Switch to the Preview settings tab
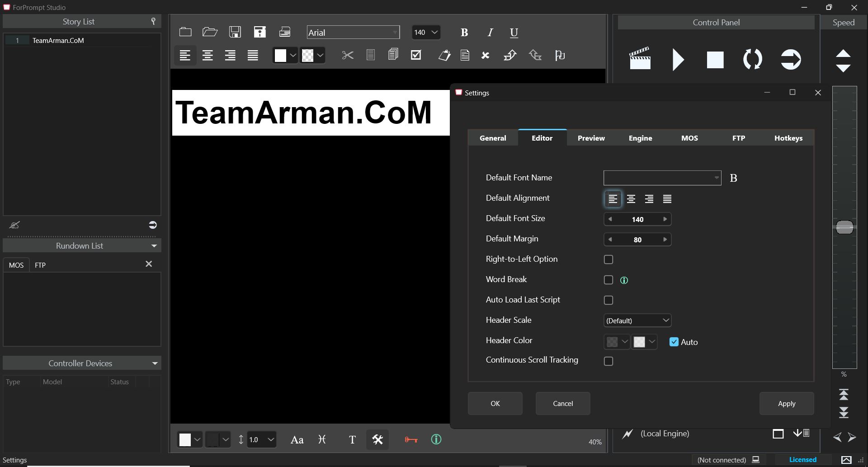868x467 pixels. (x=591, y=138)
